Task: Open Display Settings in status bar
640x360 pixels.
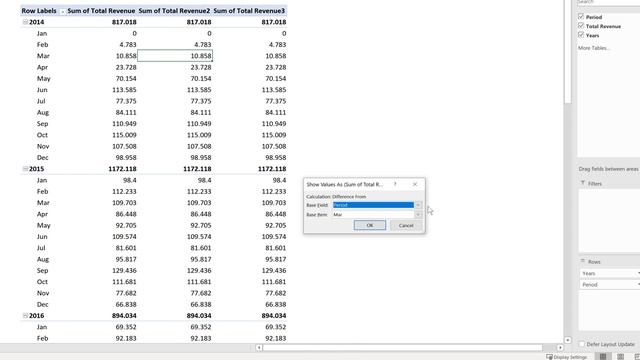Action: (566, 357)
